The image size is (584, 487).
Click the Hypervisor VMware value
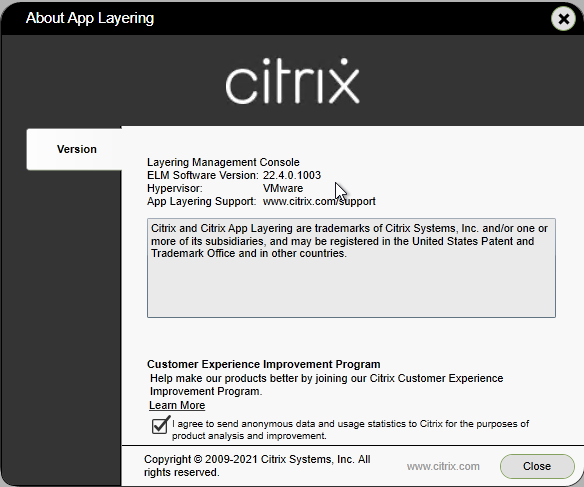pyautogui.click(x=283, y=188)
